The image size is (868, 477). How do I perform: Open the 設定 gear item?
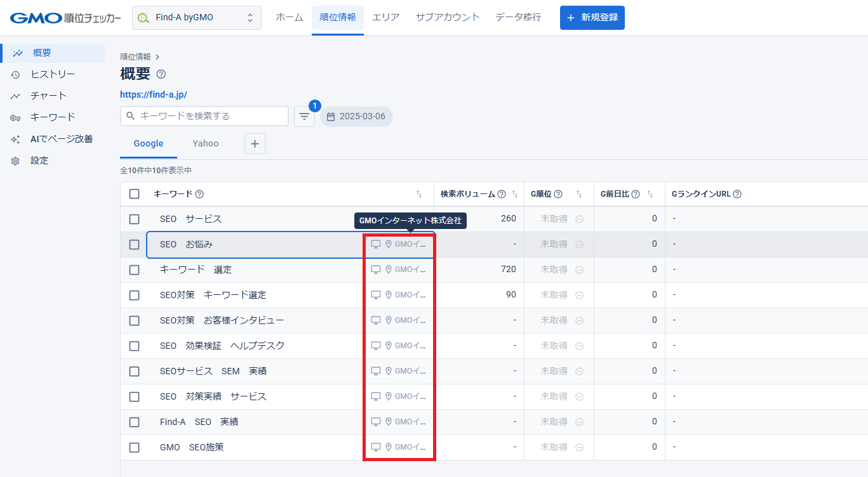39,160
